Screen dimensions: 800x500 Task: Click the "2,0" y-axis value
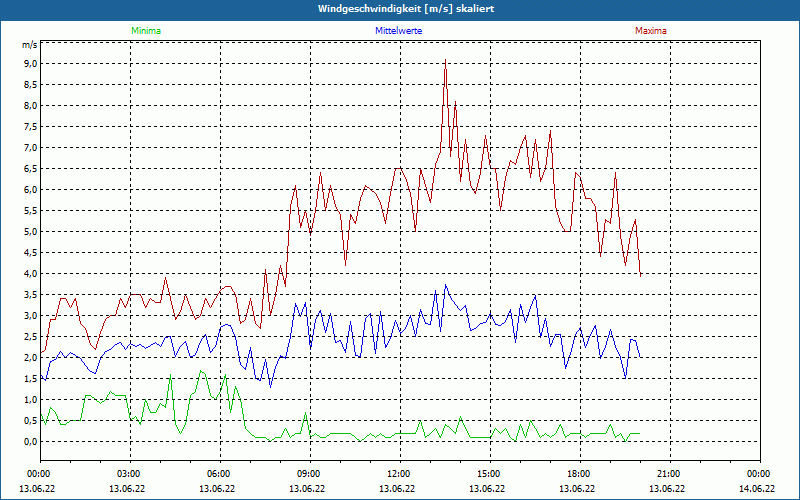31,358
